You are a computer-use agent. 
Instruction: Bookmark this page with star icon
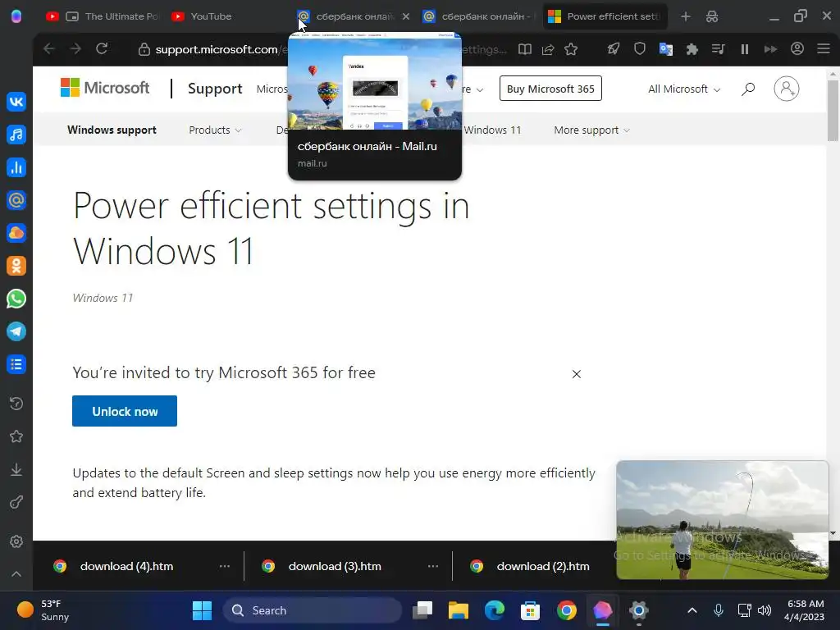point(571,49)
